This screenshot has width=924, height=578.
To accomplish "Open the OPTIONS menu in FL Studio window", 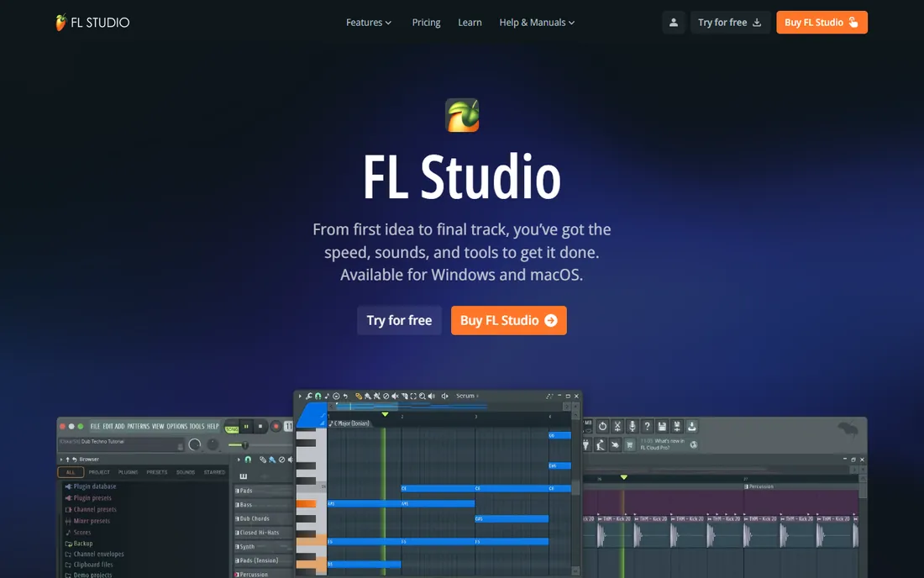I will coord(176,427).
